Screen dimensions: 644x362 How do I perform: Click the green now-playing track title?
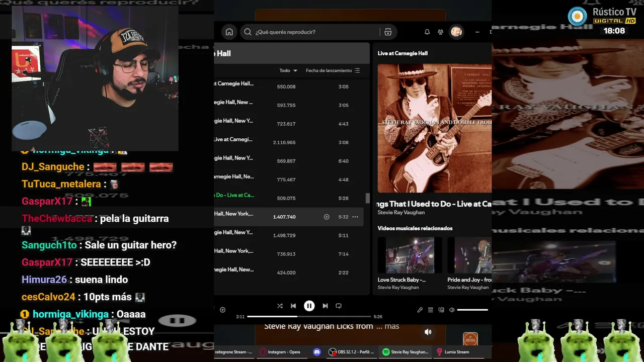234,195
